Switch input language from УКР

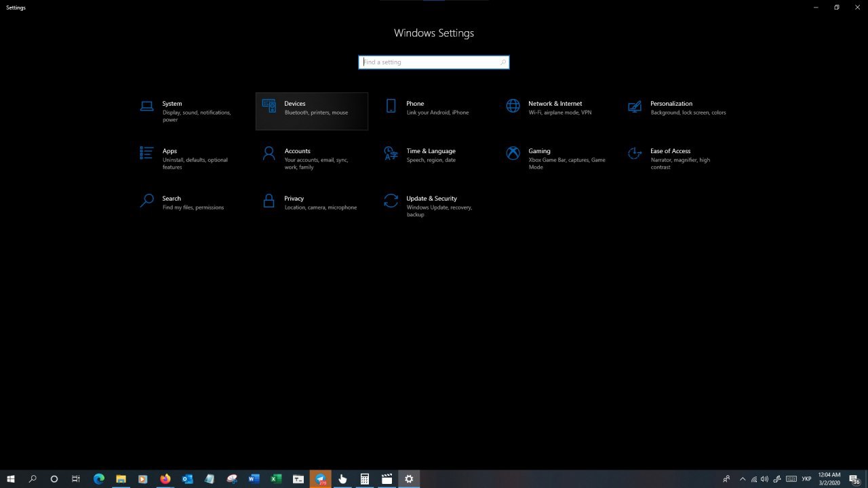coord(806,479)
